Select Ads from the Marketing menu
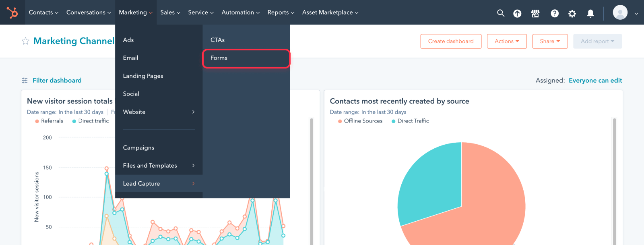 click(x=159, y=40)
